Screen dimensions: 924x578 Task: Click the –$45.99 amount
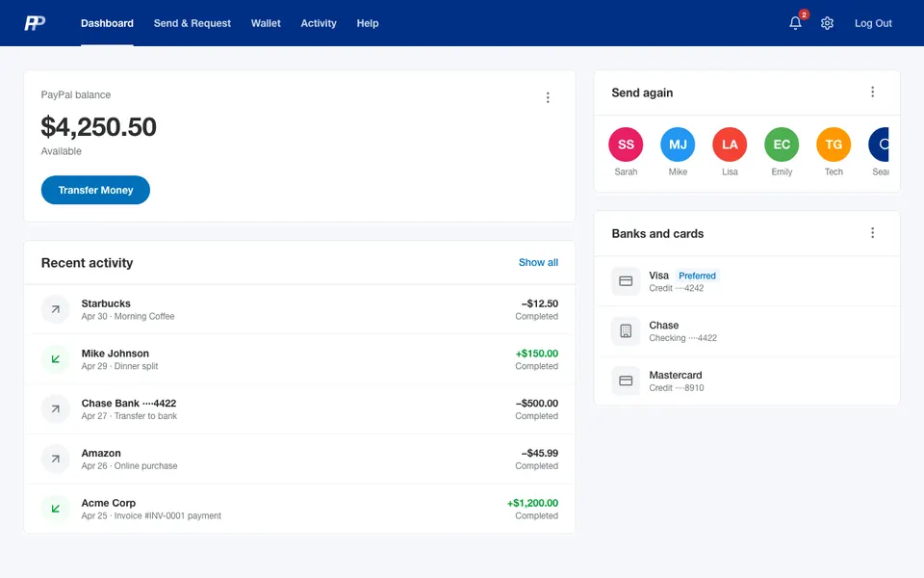539,453
